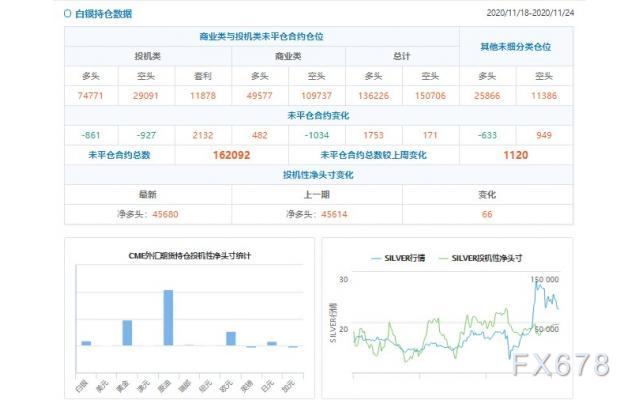Click the 原油 bar in the bar chart
The image size is (640, 400).
pos(168,318)
